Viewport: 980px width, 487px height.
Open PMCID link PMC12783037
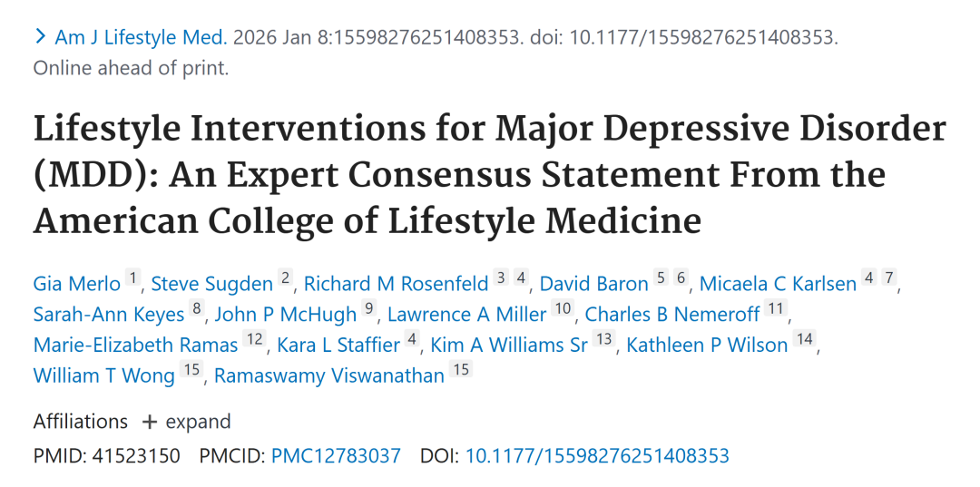click(336, 455)
